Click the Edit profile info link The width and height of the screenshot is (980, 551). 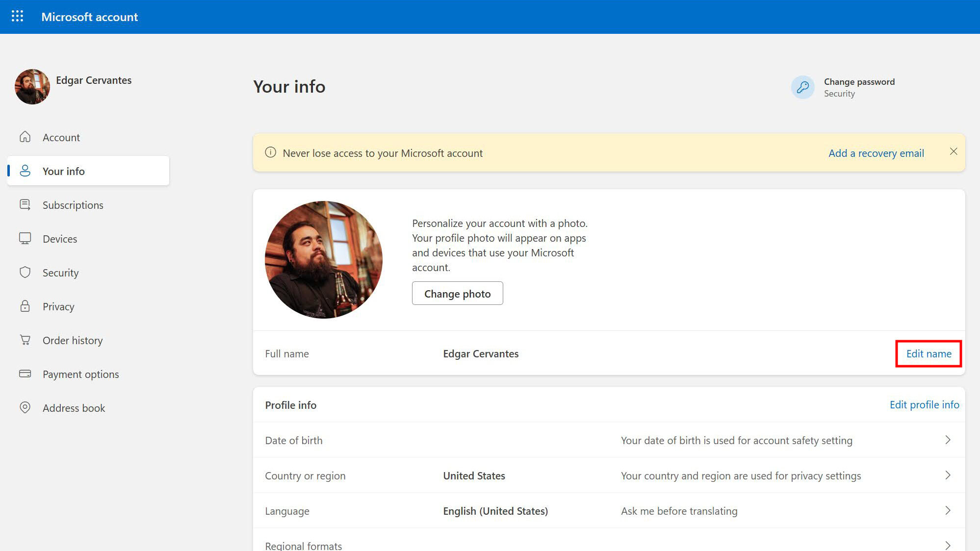[x=924, y=404]
